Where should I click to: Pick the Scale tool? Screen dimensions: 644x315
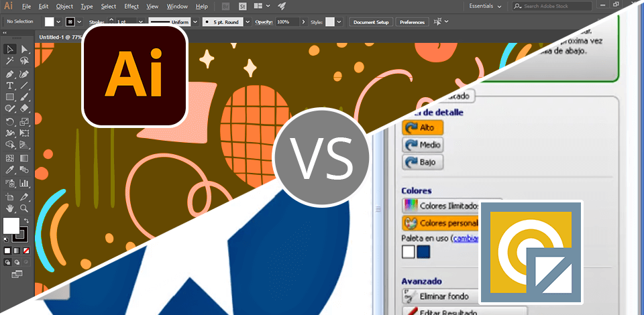pyautogui.click(x=24, y=121)
